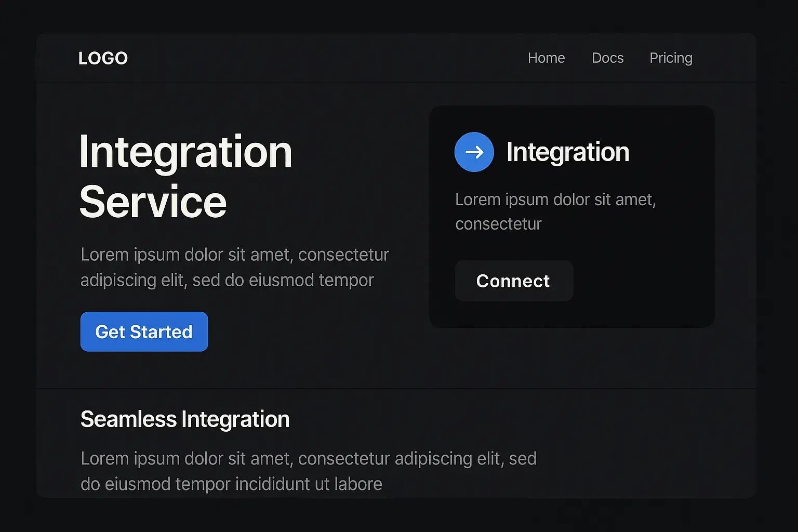The height and width of the screenshot is (532, 798).
Task: Click the divider line above Seamless Integration
Action: (396, 389)
